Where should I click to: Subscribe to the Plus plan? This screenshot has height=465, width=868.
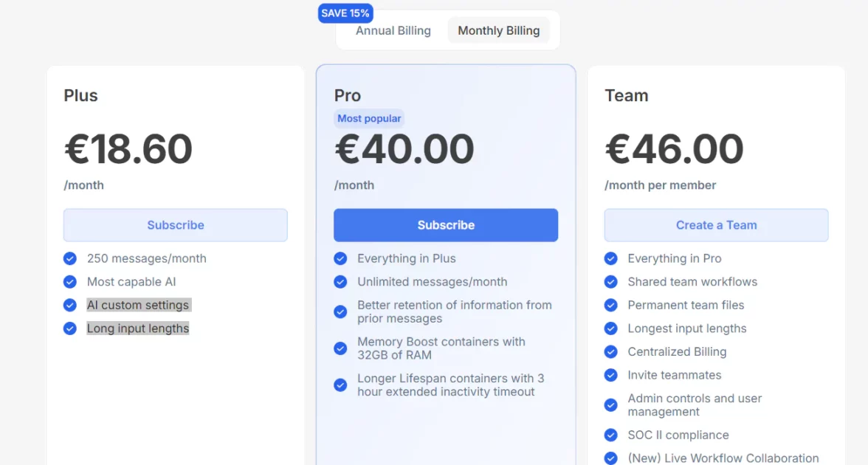click(175, 225)
